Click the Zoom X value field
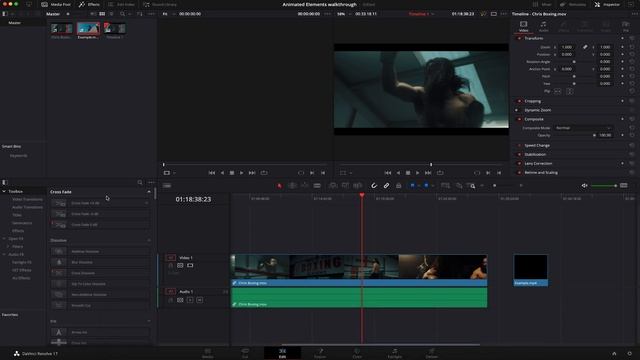 pyautogui.click(x=567, y=47)
